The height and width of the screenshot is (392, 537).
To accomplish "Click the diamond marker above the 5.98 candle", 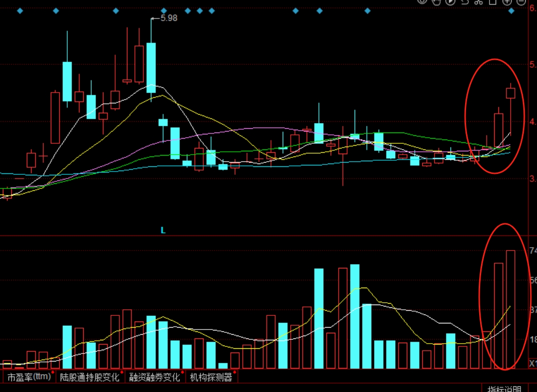I will pyautogui.click(x=163, y=11).
